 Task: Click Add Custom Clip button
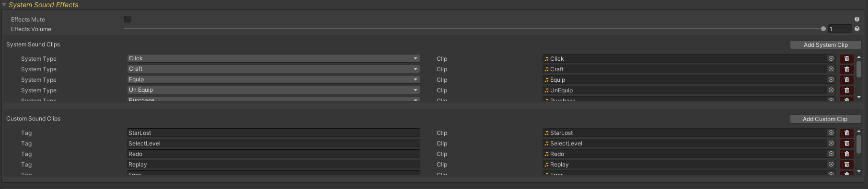click(x=825, y=119)
